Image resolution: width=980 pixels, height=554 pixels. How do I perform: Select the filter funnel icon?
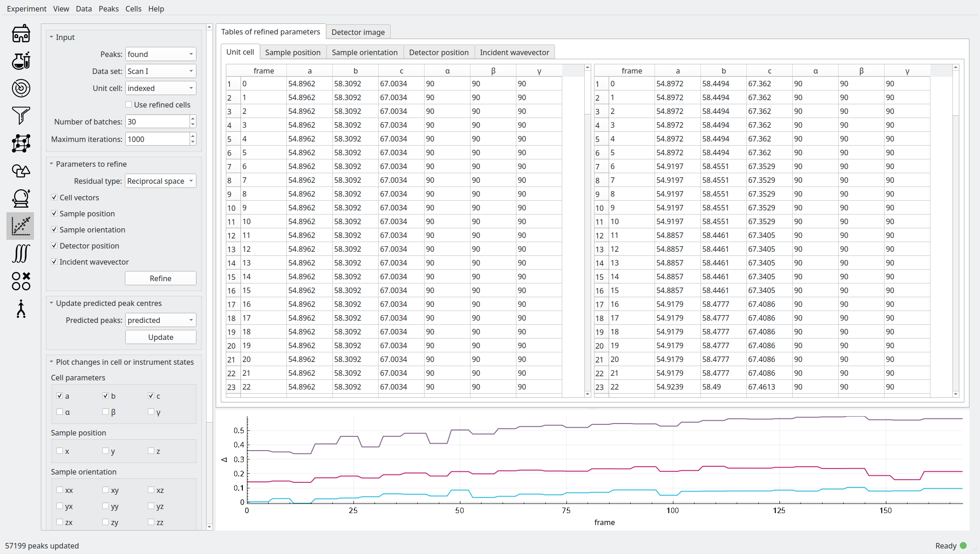pyautogui.click(x=21, y=115)
